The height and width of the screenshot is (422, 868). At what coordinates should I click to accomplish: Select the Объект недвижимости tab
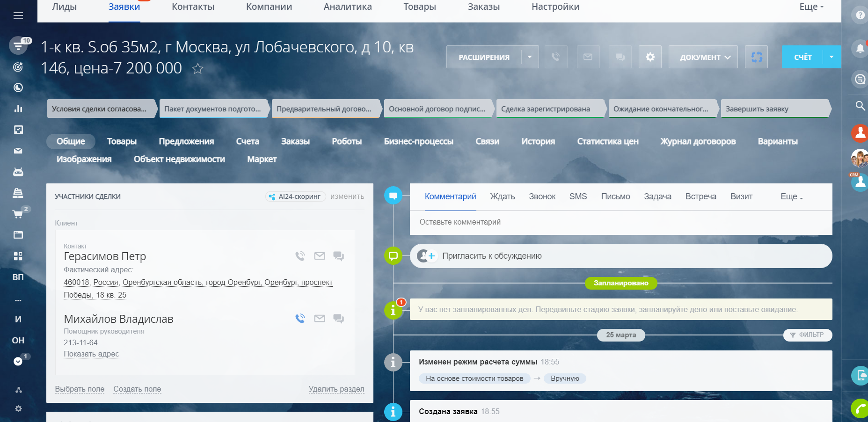coord(179,159)
